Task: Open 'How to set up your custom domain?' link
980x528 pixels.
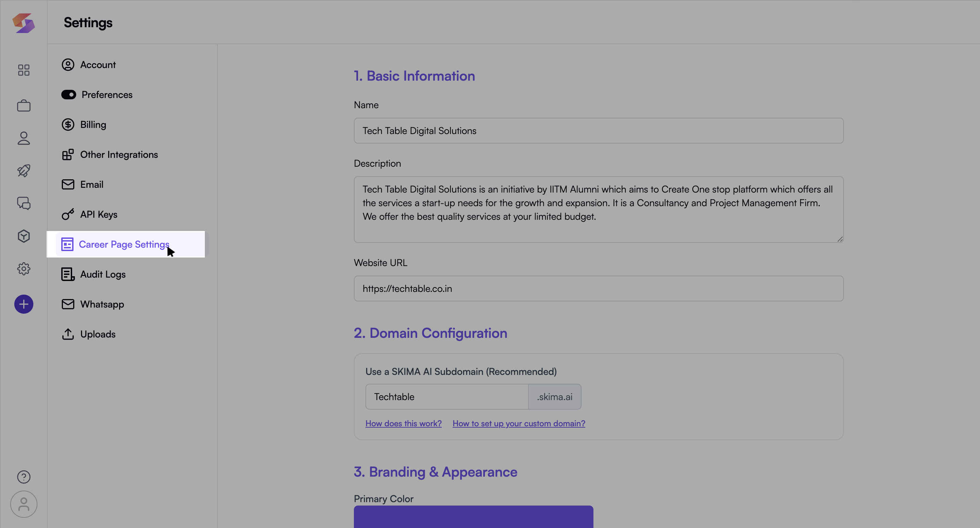Action: coord(519,424)
